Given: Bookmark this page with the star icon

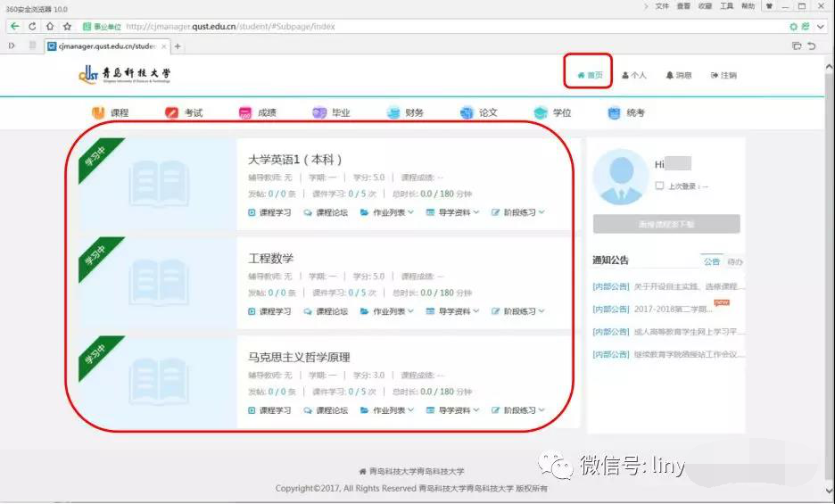Looking at the screenshot, I should (x=67, y=27).
